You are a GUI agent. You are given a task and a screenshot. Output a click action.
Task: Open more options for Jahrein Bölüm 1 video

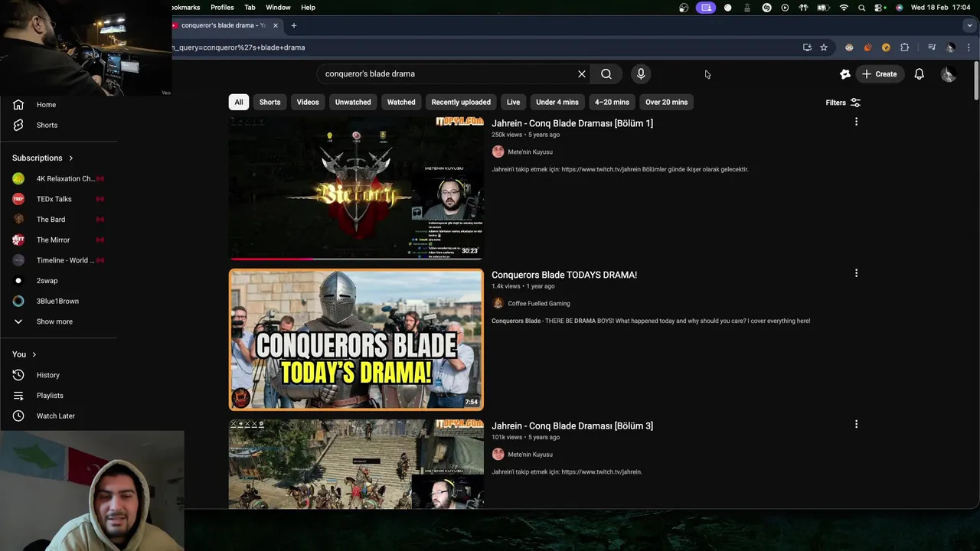coord(856,122)
